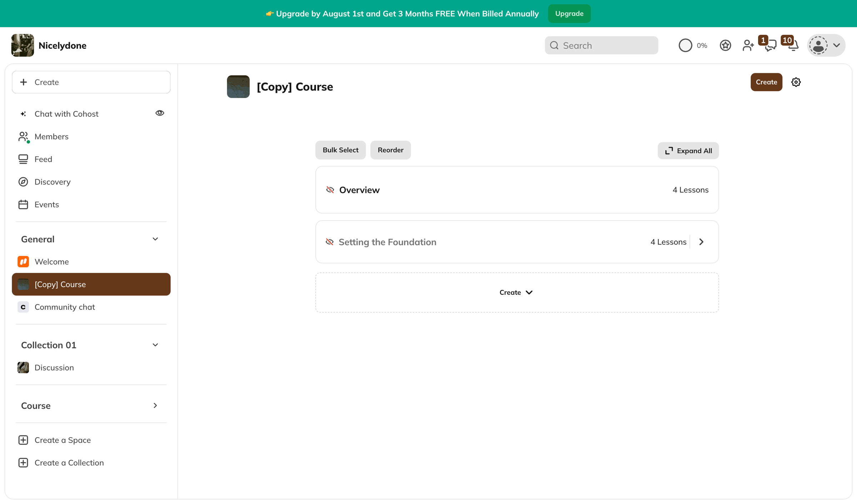Click the invite member icon
857x504 pixels.
pyautogui.click(x=748, y=45)
